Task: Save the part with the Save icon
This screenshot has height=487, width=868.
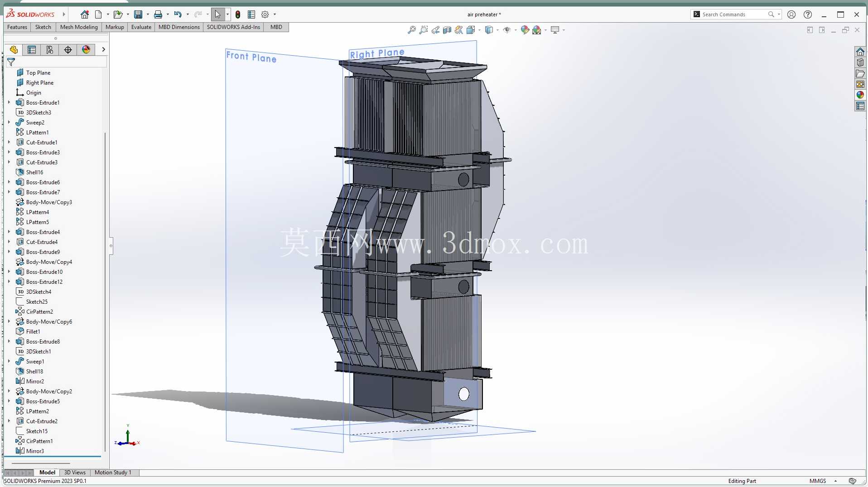Action: click(x=138, y=14)
